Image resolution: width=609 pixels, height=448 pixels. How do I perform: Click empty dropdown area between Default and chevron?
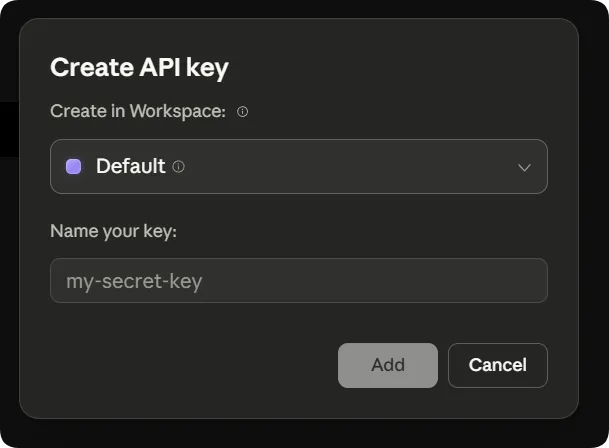point(350,167)
